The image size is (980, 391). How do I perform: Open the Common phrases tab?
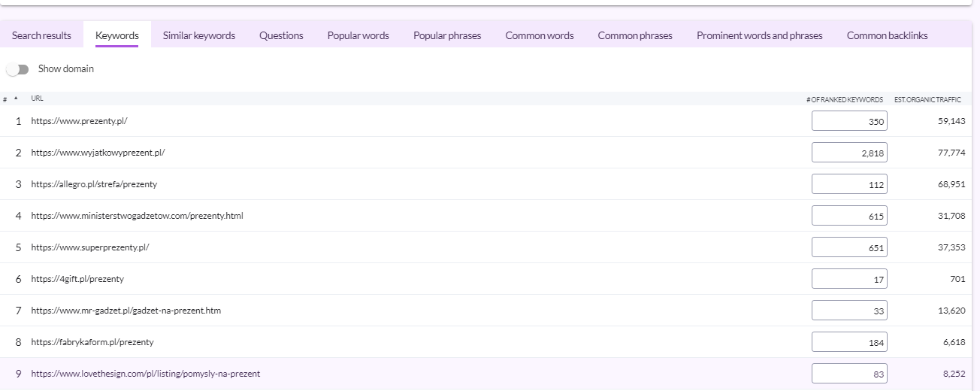635,35
